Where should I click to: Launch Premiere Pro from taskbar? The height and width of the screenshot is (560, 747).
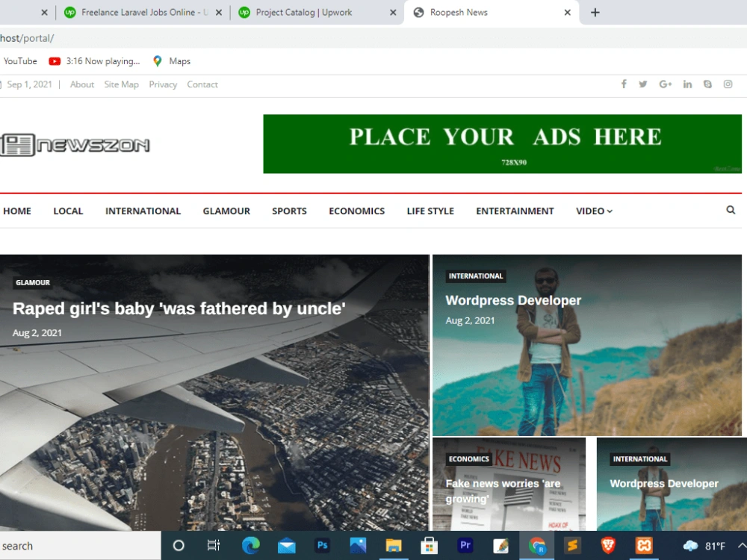click(465, 545)
